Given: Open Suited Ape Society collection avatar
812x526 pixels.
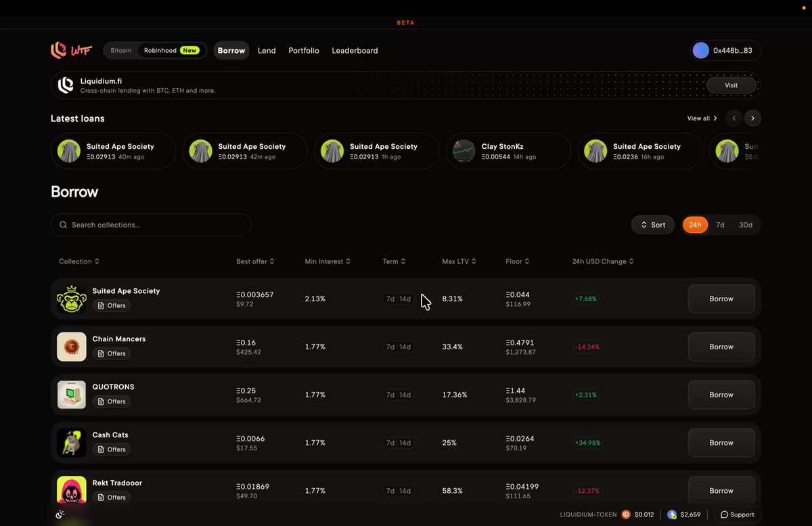Looking at the screenshot, I should [x=72, y=299].
